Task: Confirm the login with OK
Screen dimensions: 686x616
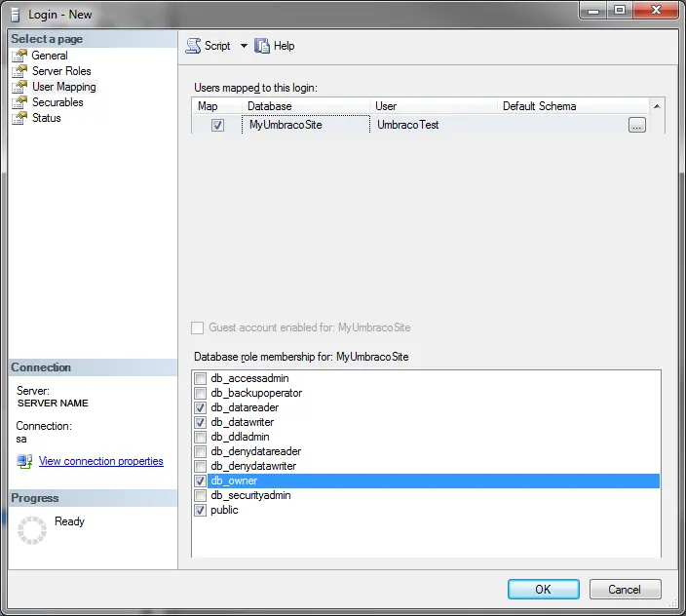Action: pyautogui.click(x=543, y=589)
